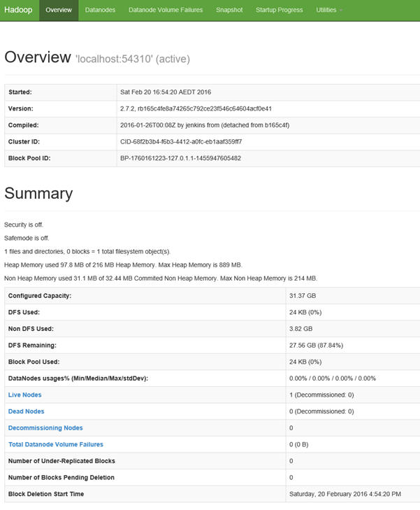Click the Overview page heading
420x510 pixels.
tap(38, 57)
